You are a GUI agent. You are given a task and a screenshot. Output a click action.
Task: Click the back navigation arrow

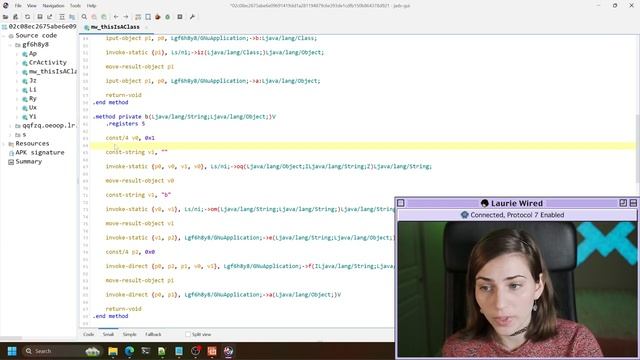coord(116,17)
